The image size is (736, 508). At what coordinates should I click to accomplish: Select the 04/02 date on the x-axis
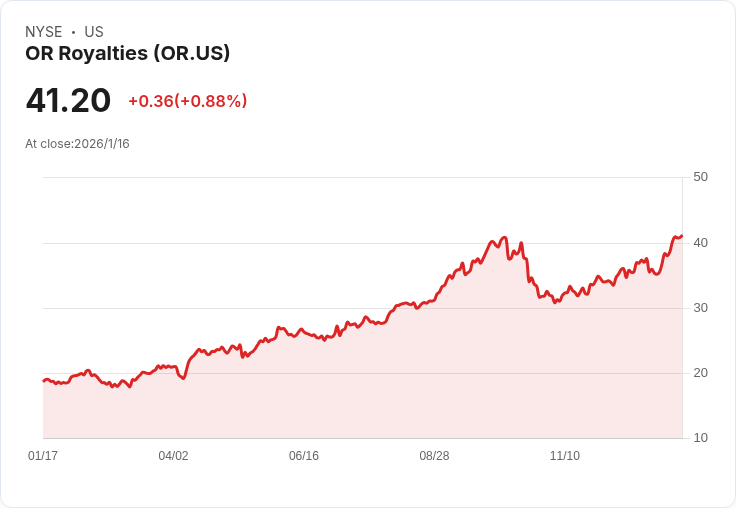[173, 456]
